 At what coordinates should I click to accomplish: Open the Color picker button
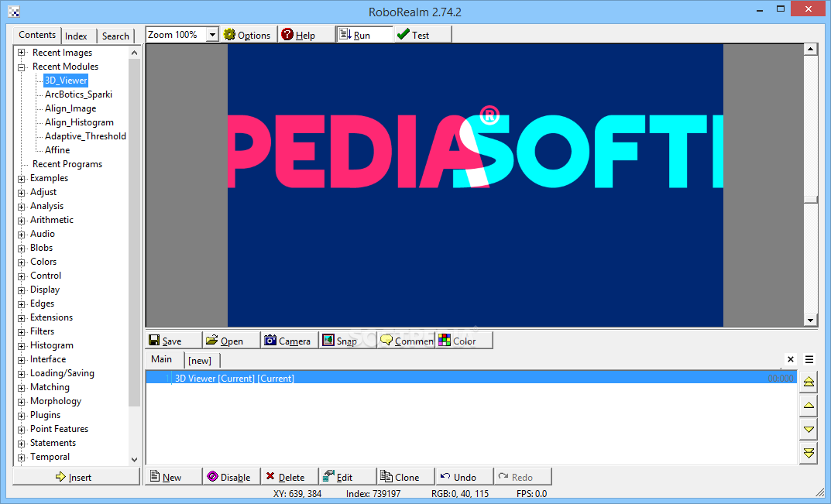pyautogui.click(x=465, y=341)
